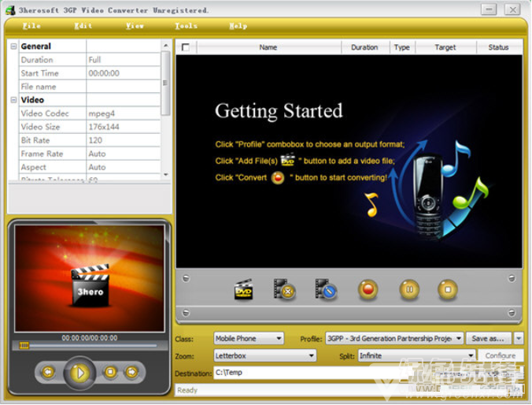The height and width of the screenshot is (405, 532).
Task: Click the properties panel scrollbar thumb
Action: pyautogui.click(x=165, y=83)
